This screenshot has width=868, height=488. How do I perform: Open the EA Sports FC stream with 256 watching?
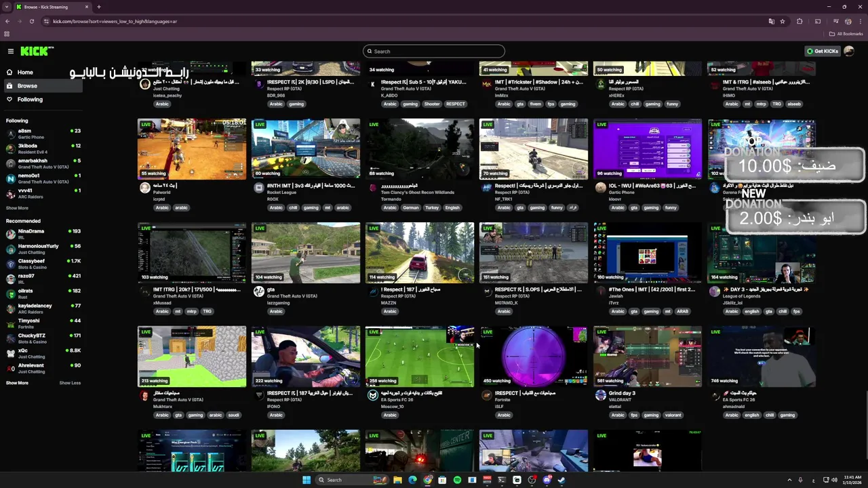pyautogui.click(x=420, y=357)
